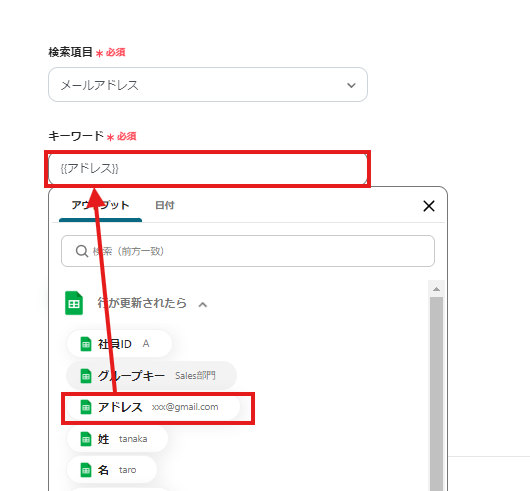
Task: Select the 社員ID output chip
Action: click(119, 344)
